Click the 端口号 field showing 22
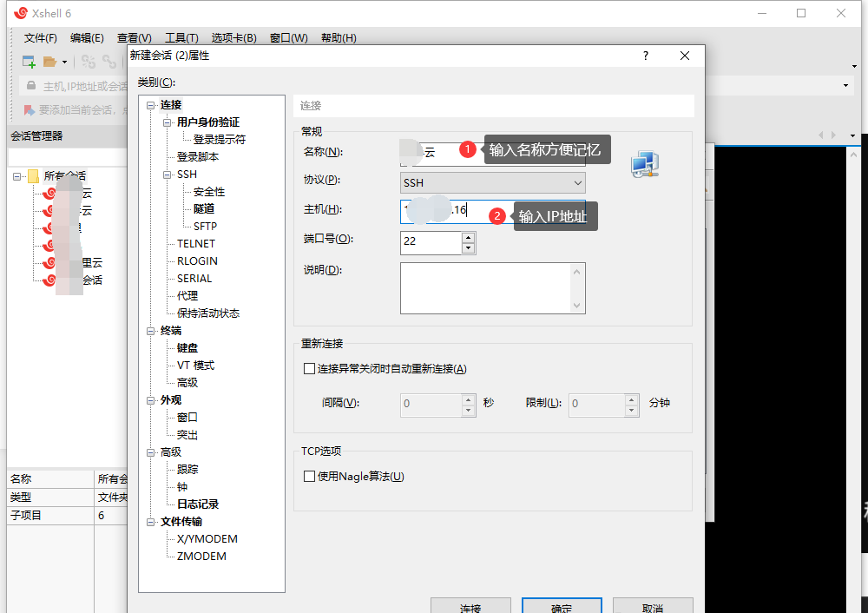The width and height of the screenshot is (868, 613). [x=431, y=242]
